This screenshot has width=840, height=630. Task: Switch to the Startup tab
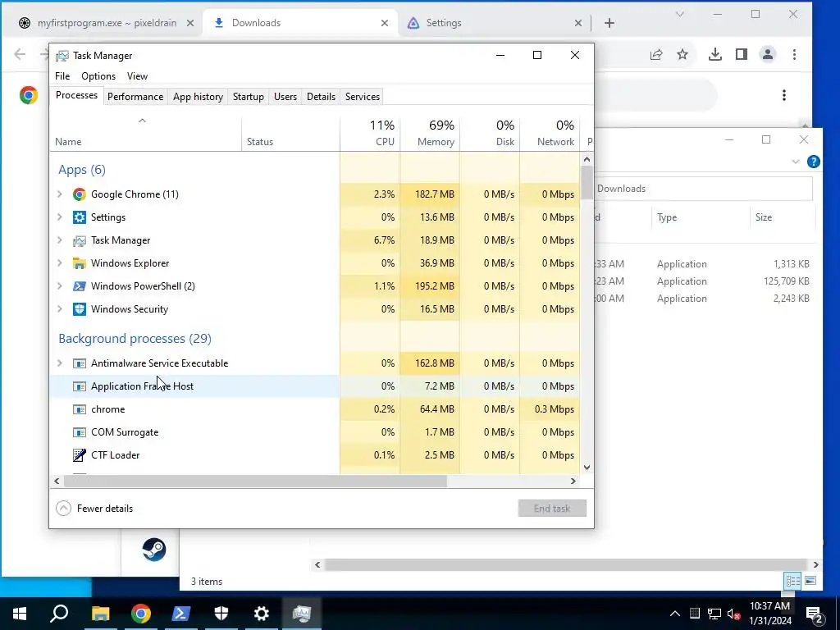(x=248, y=97)
